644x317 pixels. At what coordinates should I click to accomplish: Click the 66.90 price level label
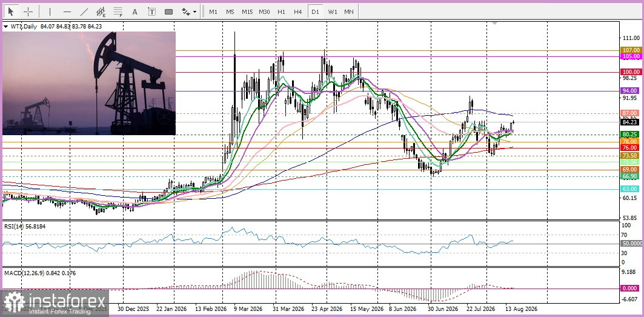tap(629, 176)
